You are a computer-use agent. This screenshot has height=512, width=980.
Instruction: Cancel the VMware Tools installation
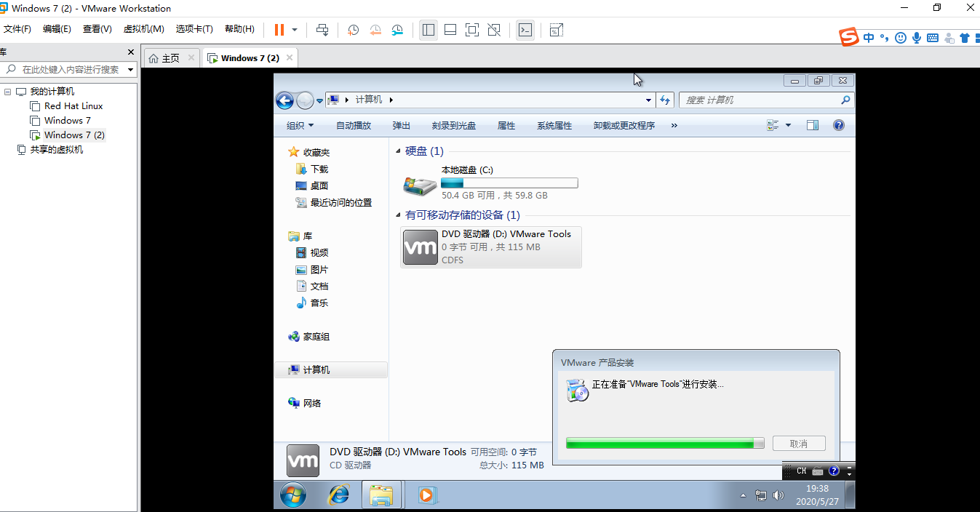(798, 443)
